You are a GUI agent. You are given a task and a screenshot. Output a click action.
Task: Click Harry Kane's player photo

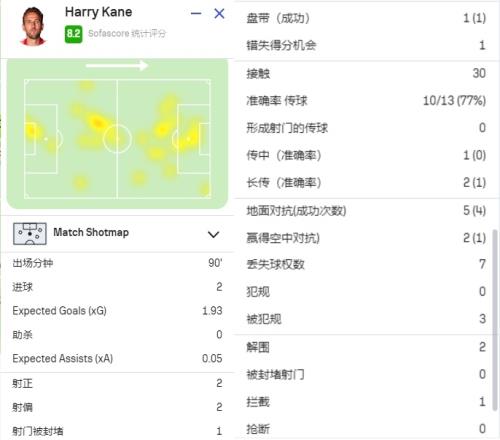pyautogui.click(x=33, y=26)
